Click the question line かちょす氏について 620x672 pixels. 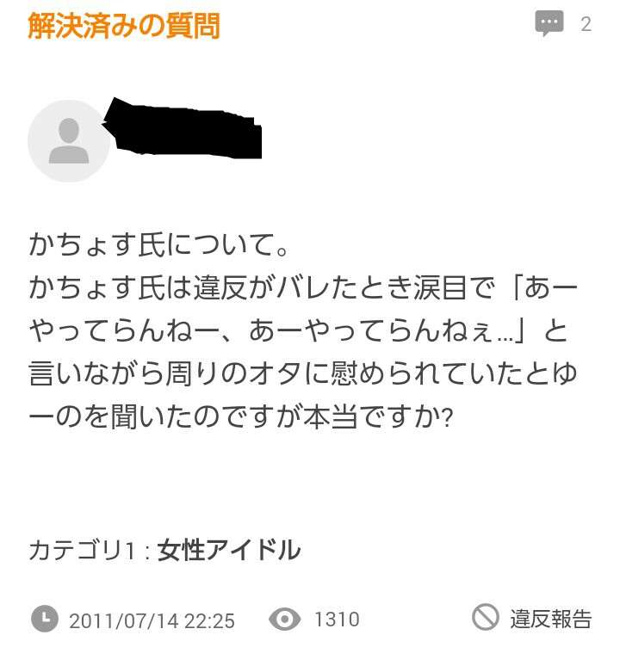(158, 245)
